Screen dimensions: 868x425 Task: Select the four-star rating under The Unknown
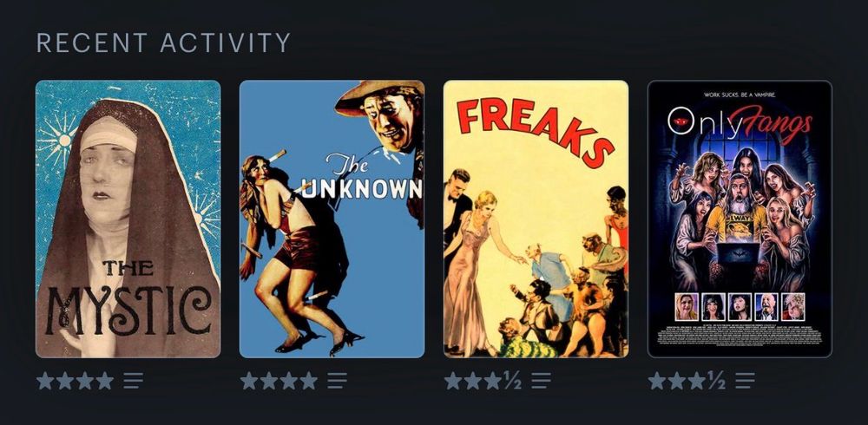point(279,381)
